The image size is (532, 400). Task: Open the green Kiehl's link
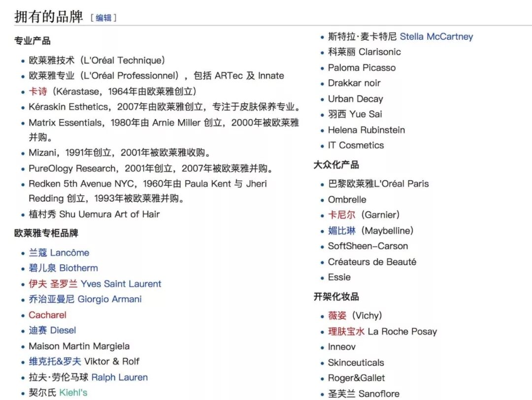(73, 392)
